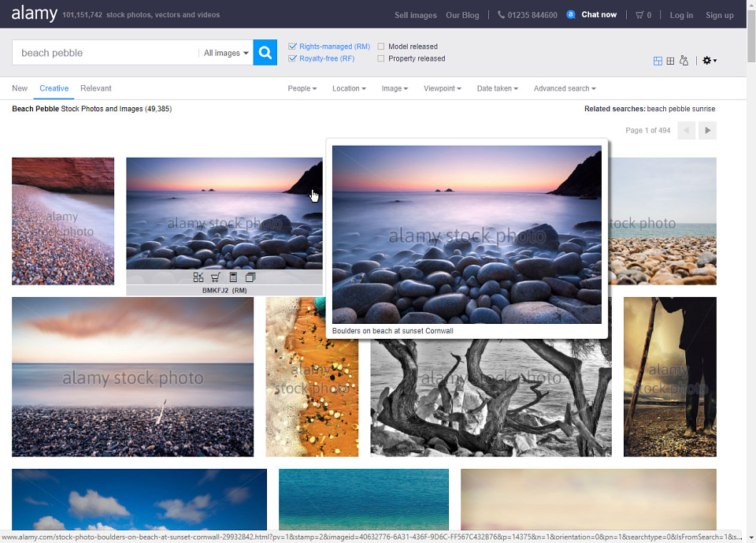Open the gear settings dropdown
The height and width of the screenshot is (543, 756).
710,61
